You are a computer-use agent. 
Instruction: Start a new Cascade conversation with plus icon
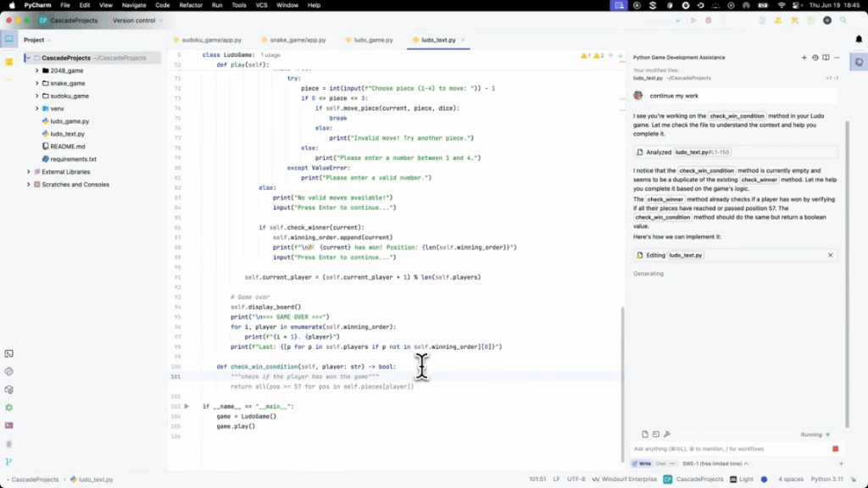click(804, 58)
